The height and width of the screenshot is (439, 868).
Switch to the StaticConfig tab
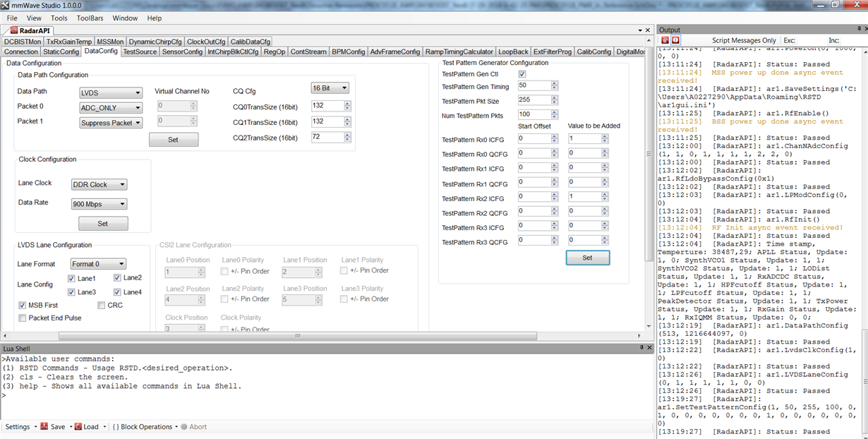61,52
